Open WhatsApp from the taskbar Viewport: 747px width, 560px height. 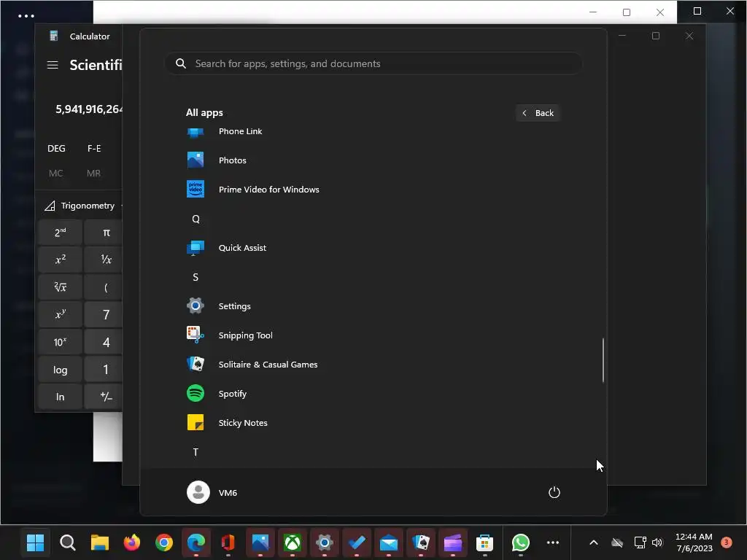521,542
